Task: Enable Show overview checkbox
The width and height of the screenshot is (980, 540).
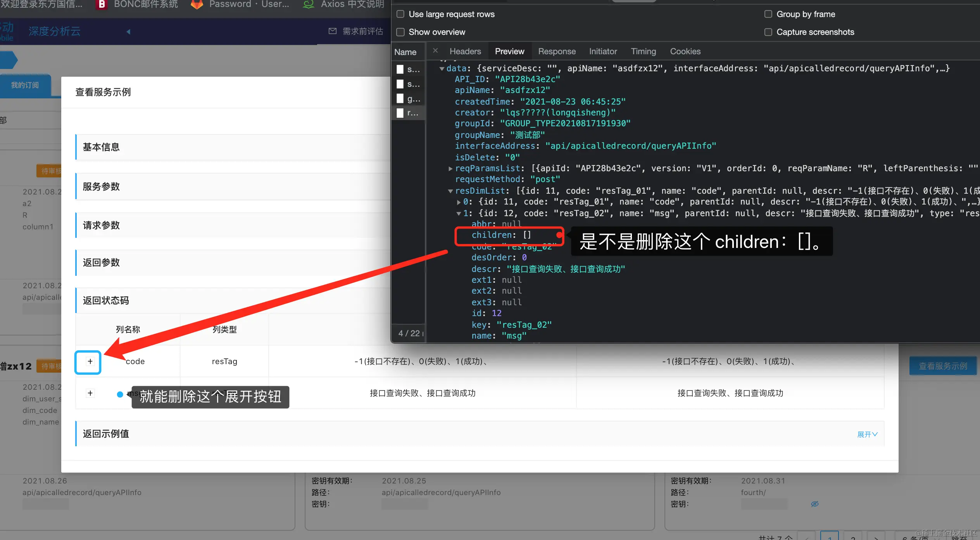Action: pyautogui.click(x=400, y=32)
